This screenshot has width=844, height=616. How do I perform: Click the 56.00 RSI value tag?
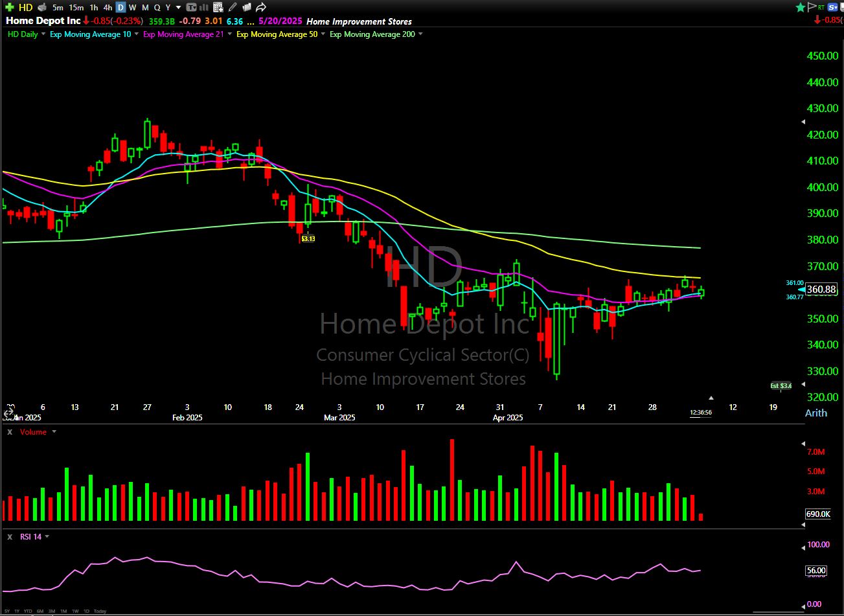pos(816,571)
